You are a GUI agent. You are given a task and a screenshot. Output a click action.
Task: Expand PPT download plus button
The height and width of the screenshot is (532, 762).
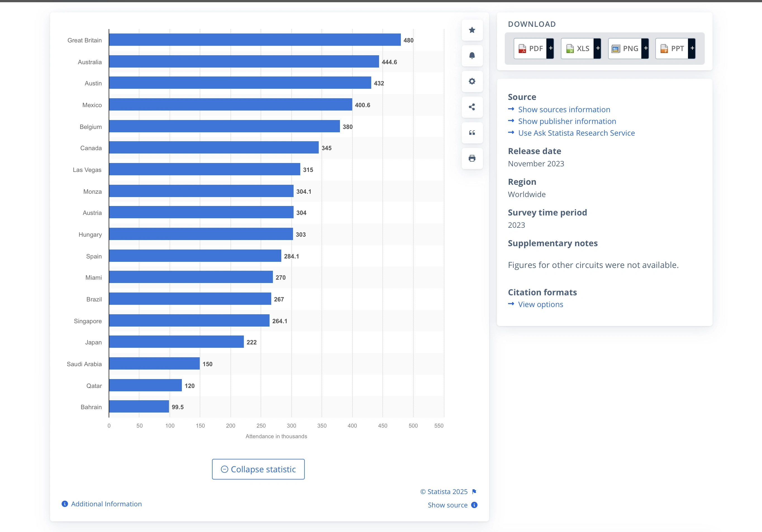pos(692,48)
